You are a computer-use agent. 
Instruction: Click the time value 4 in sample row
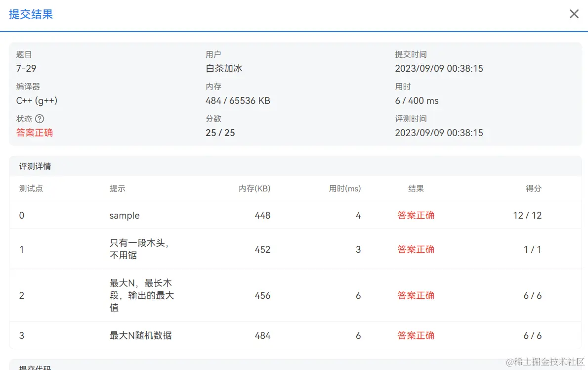click(358, 215)
